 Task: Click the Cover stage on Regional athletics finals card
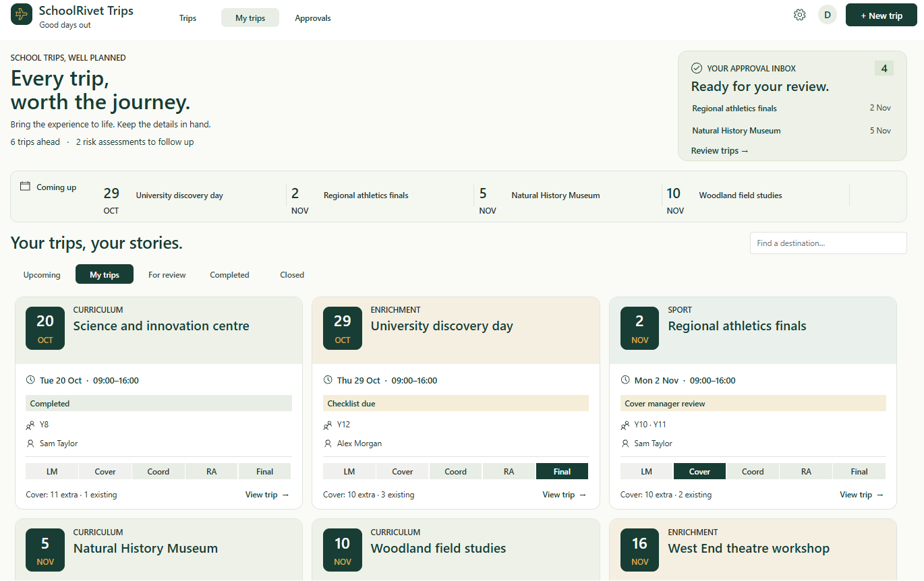coord(699,471)
